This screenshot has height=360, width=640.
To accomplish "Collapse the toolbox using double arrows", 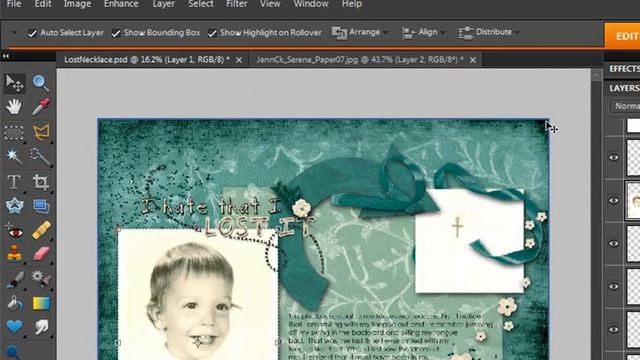I will (x=5, y=56).
